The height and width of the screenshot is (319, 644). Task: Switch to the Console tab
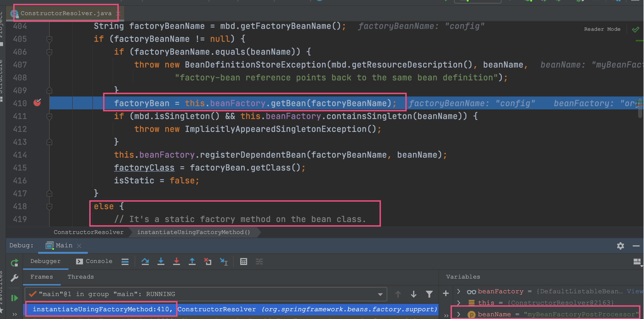pos(94,261)
